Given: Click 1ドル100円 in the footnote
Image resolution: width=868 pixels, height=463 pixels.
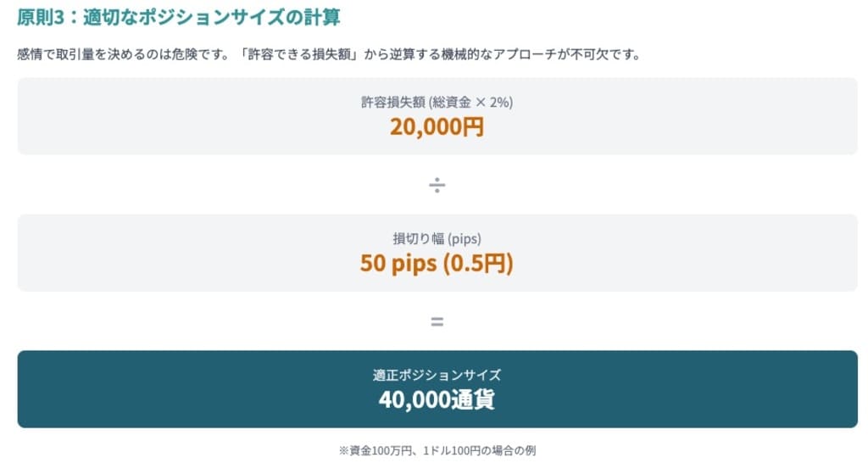Looking at the screenshot, I should pyautogui.click(x=453, y=451).
